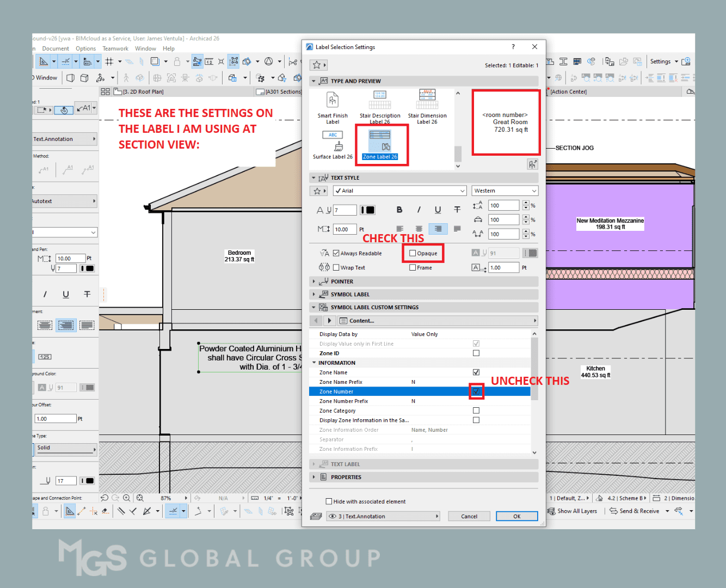Click Cancel to dismiss the dialog
This screenshot has width=726, height=588.
coord(469,516)
